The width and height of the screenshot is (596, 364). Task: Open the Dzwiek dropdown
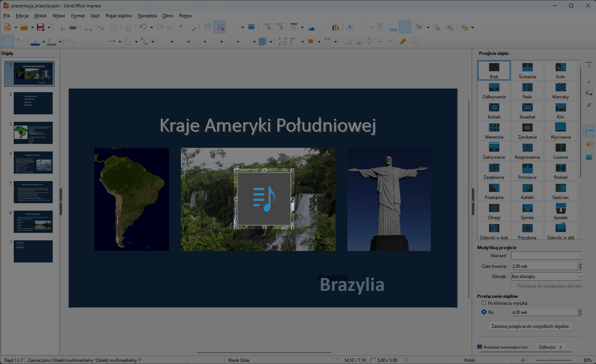pos(579,276)
